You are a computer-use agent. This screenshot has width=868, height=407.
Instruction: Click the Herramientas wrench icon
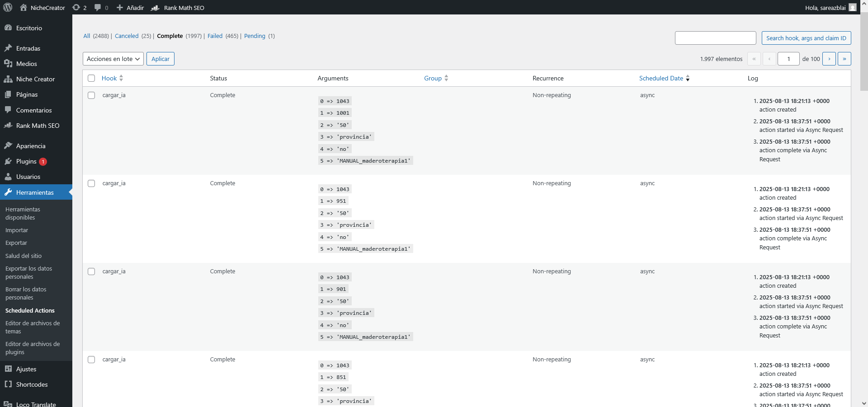pos(8,192)
